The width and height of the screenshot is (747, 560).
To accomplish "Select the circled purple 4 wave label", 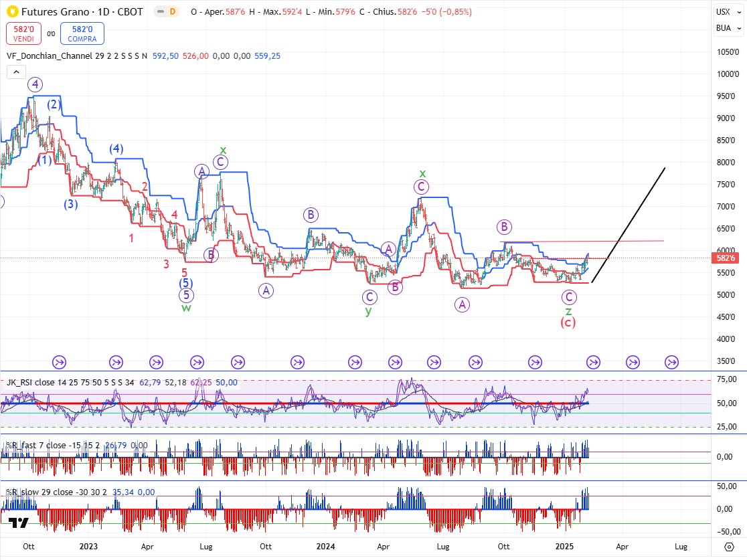I will pos(35,85).
